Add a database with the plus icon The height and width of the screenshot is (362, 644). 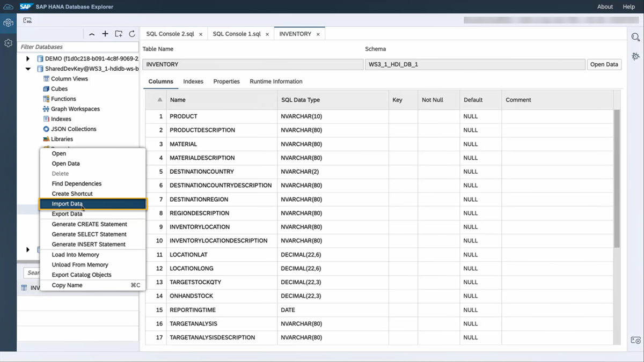pos(105,34)
